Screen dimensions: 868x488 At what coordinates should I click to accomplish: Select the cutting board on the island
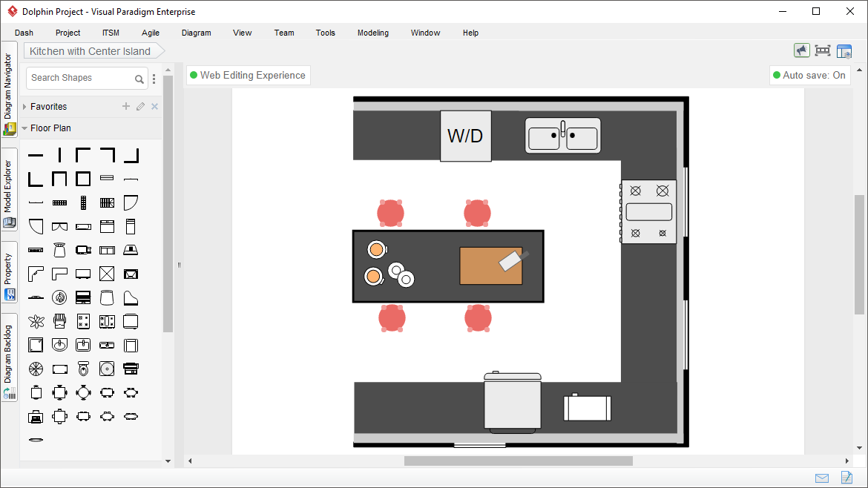tap(491, 266)
